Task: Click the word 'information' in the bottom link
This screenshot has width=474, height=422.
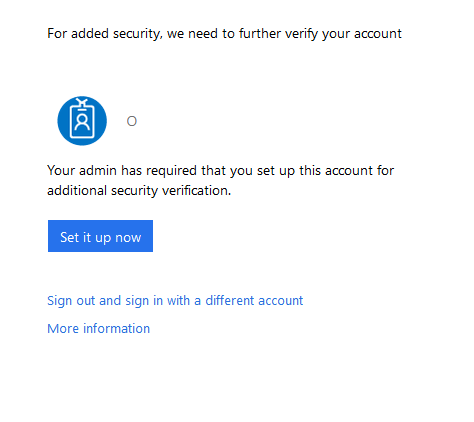Action: click(x=117, y=329)
